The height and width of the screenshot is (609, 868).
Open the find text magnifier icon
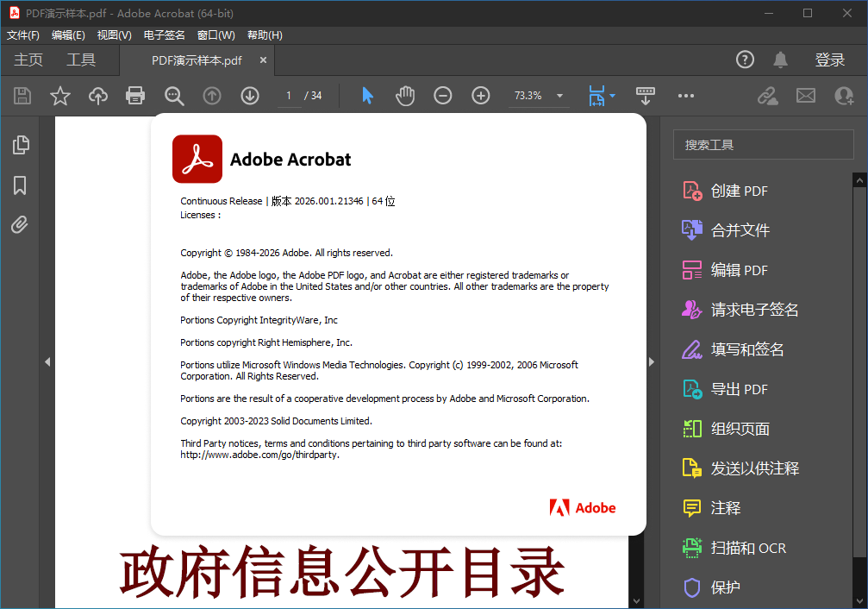click(174, 96)
